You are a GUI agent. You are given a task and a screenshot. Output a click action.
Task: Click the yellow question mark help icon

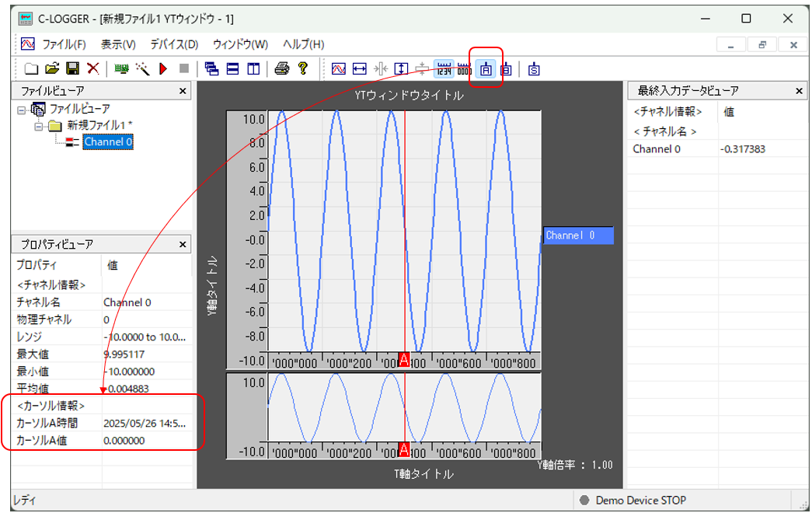(x=302, y=69)
